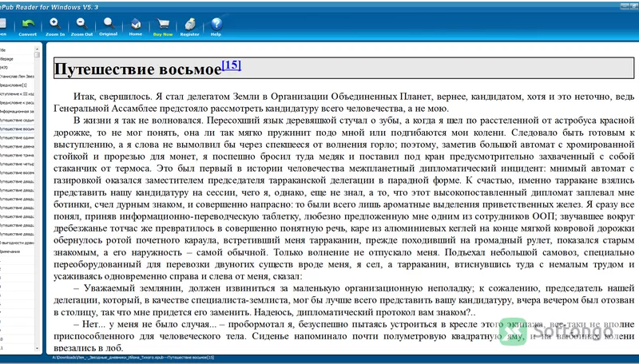Click the 'Путешествие восьмое' chapter heading

137,69
